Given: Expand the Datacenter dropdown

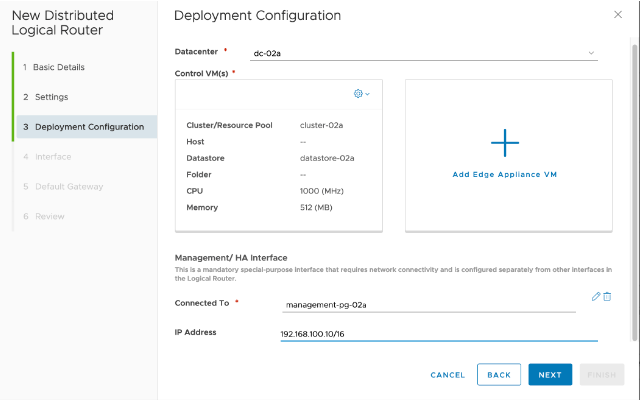Looking at the screenshot, I should click(591, 52).
